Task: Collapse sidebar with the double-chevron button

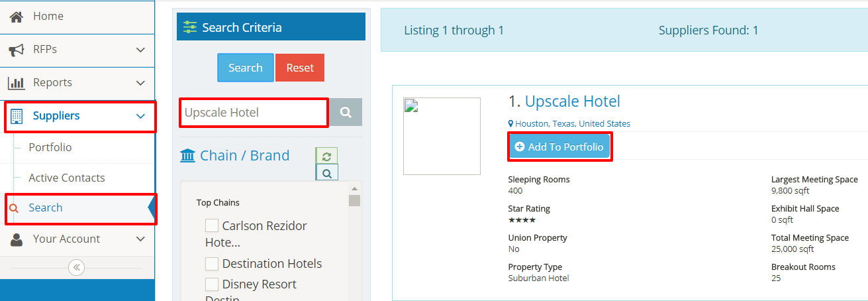Action: click(77, 267)
